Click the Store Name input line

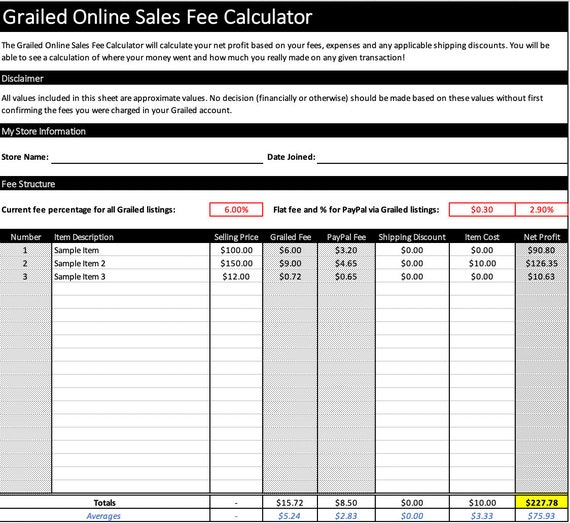point(157,157)
